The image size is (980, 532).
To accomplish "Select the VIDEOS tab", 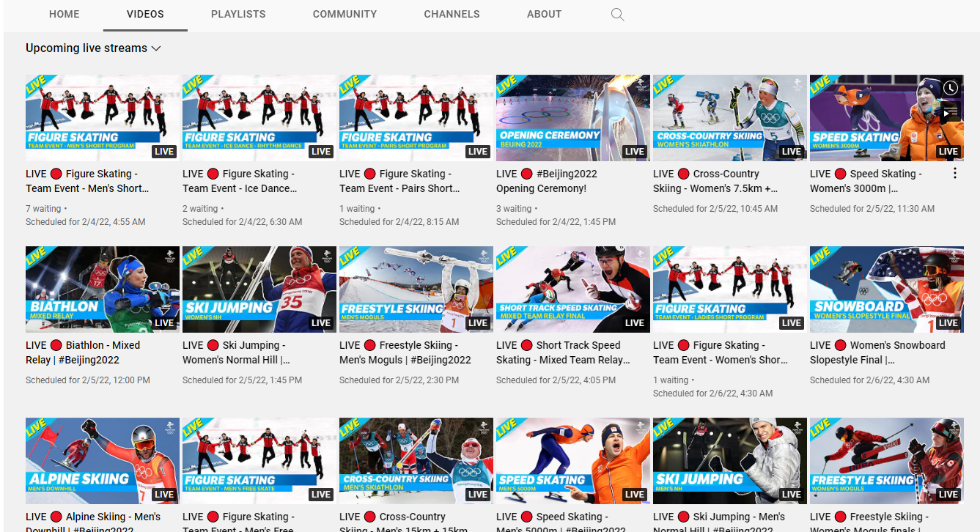I will (x=145, y=14).
